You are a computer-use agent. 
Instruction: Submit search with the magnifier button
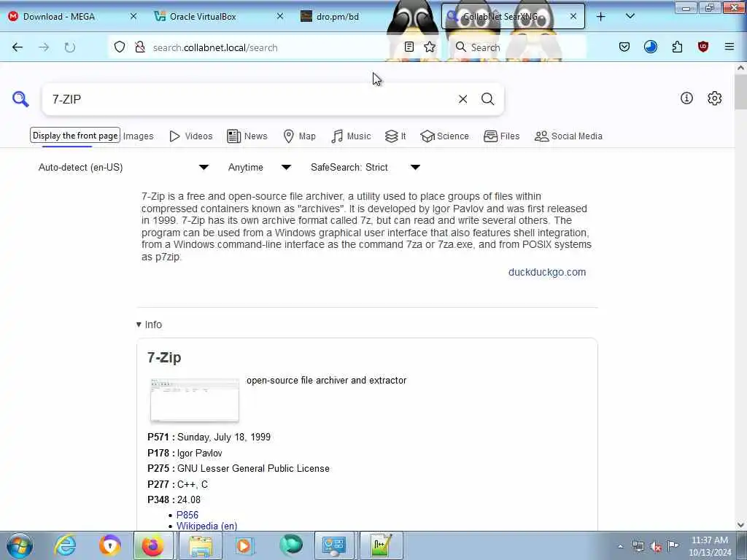point(487,99)
